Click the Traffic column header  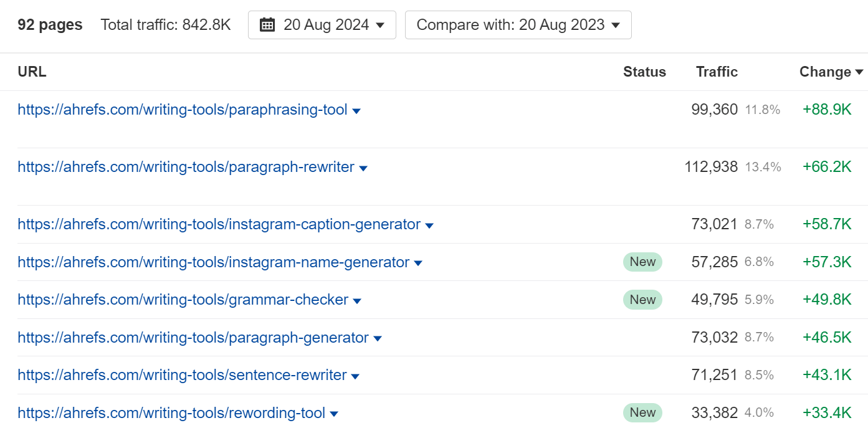(x=717, y=72)
